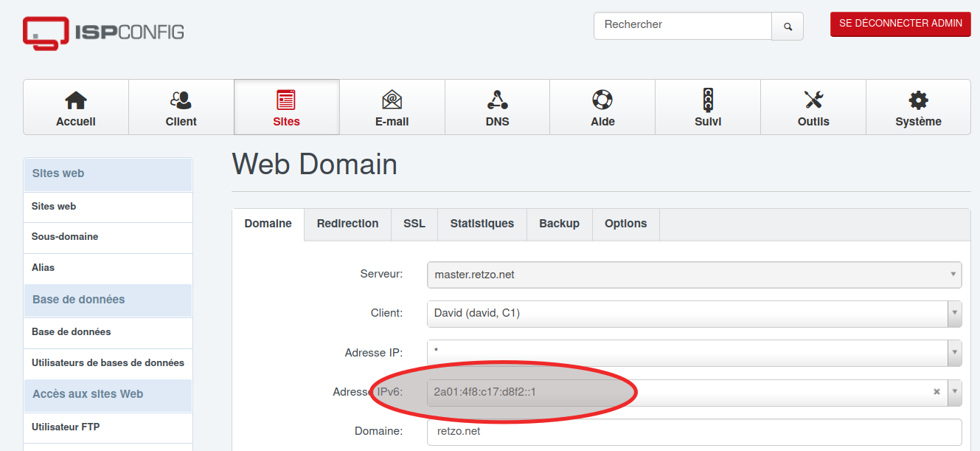Open Sous-domaine in the sidebar

click(x=65, y=237)
